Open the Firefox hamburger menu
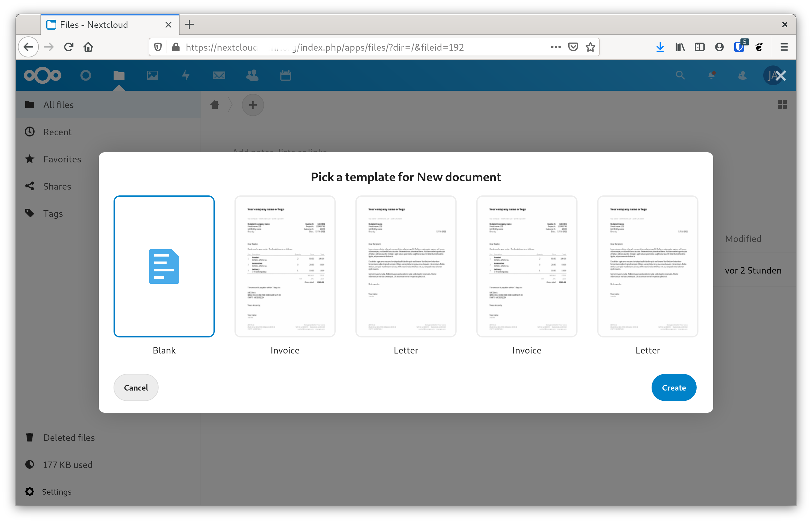This screenshot has height=523, width=812. (784, 47)
